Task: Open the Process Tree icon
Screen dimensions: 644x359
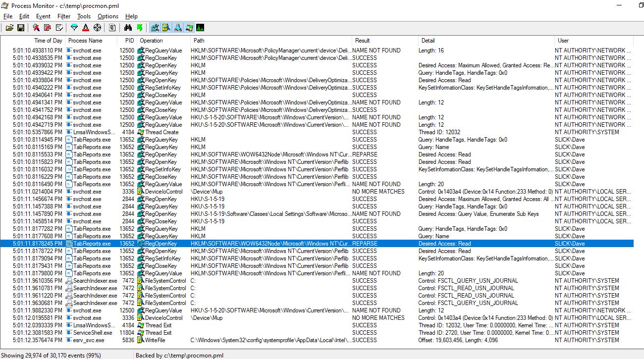Action: tap(112, 28)
